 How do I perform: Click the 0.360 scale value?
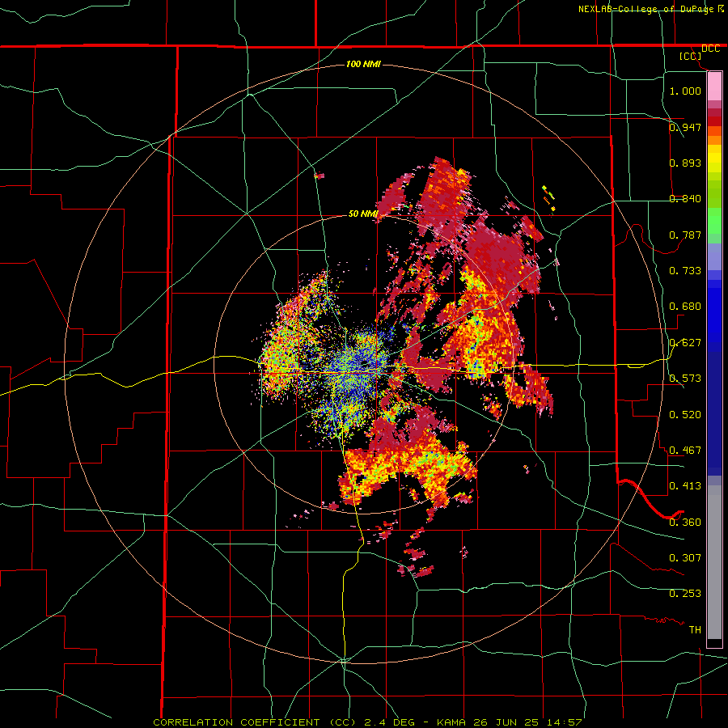(685, 523)
